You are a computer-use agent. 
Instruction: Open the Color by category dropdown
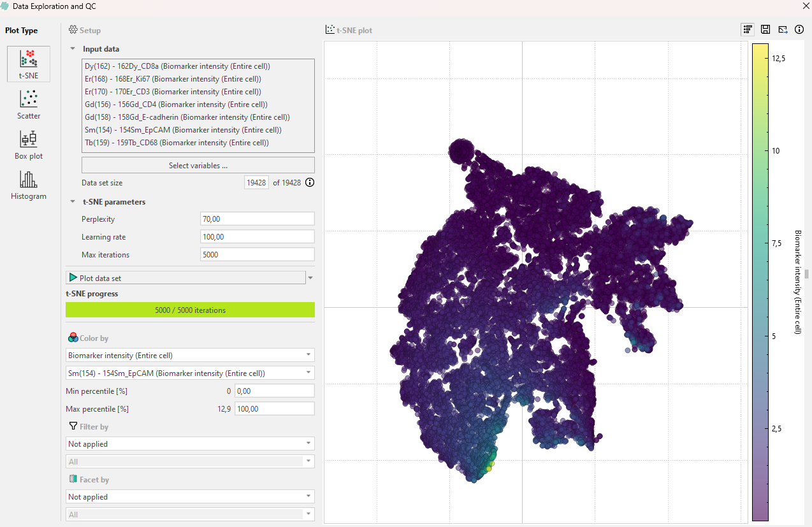coord(190,355)
